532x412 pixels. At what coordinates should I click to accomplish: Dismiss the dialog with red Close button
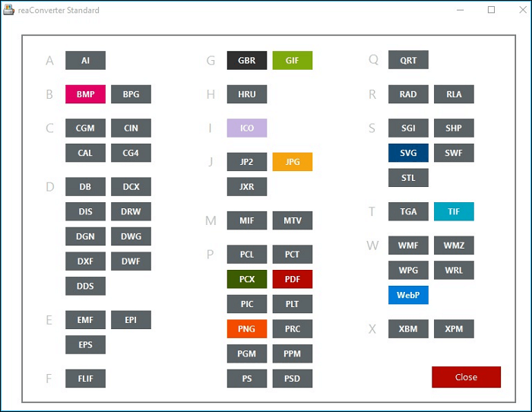(x=466, y=377)
